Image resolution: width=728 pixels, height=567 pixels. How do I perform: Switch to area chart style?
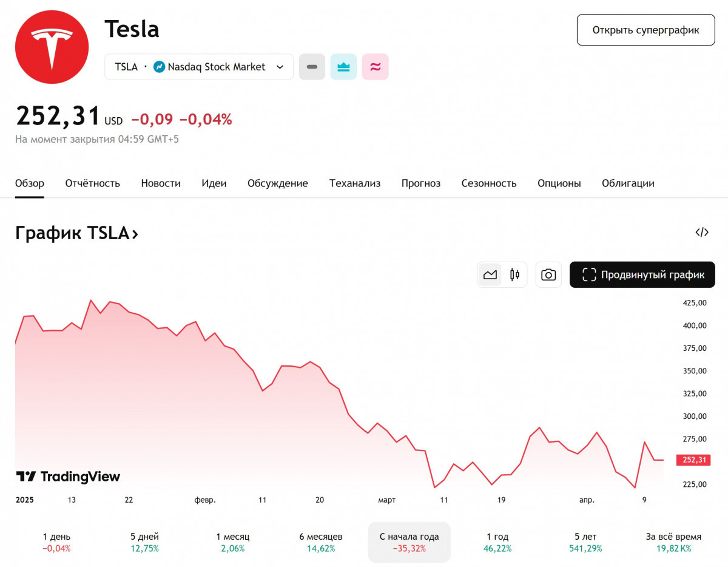pos(490,275)
